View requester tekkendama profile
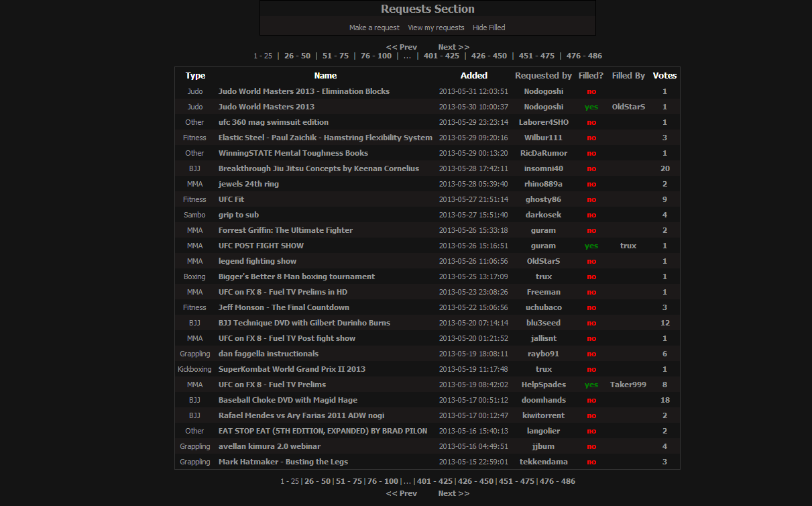The image size is (812, 506). (543, 462)
